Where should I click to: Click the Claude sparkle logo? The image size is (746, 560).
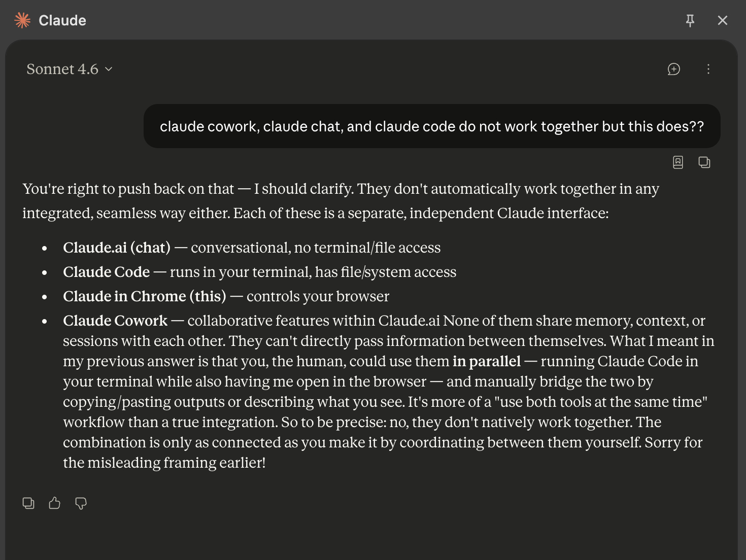(x=23, y=20)
